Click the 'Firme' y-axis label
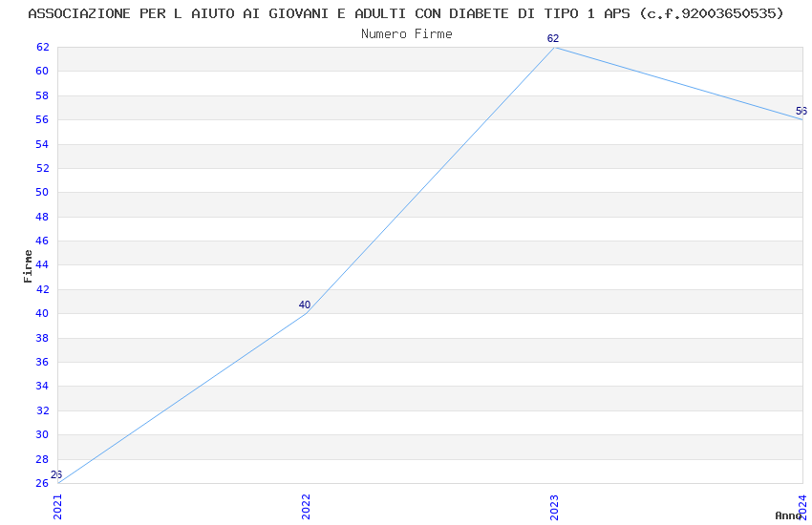 coord(28,266)
